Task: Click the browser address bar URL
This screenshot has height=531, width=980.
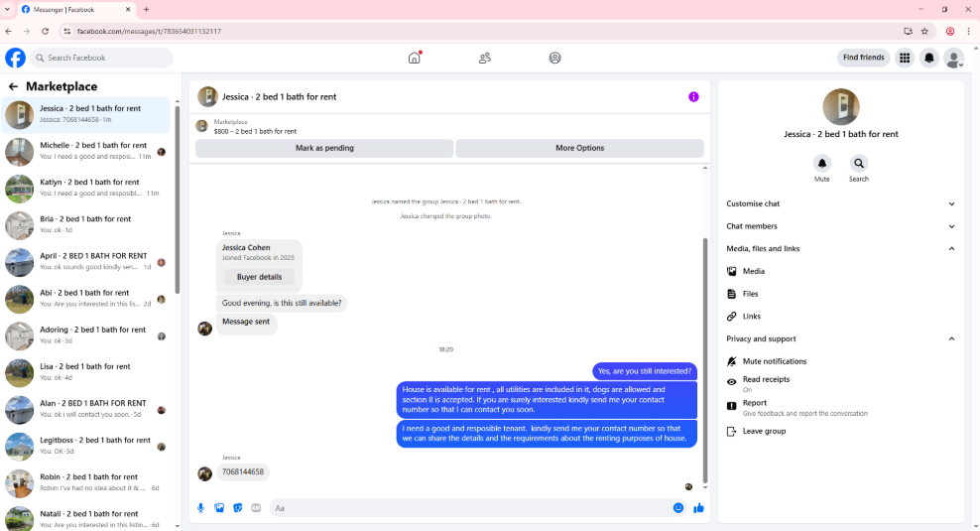Action: [x=150, y=32]
